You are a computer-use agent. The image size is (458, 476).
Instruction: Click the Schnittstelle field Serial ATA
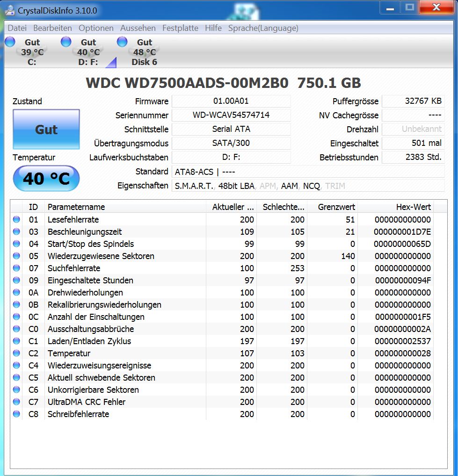point(231,129)
